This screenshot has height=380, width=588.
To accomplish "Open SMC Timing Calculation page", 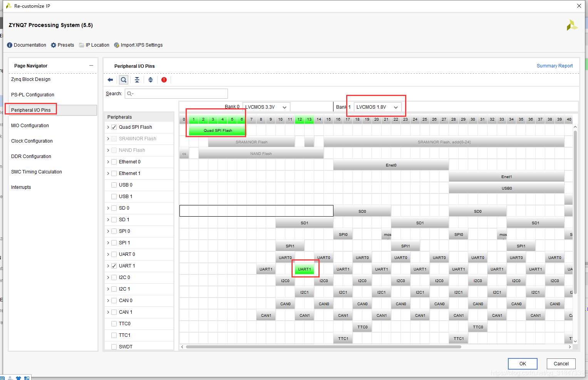I will tap(37, 172).
